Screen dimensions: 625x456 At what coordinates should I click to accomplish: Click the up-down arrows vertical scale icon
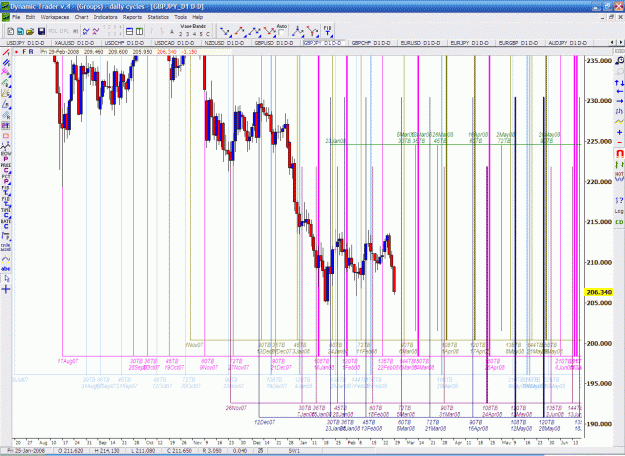pyautogui.click(x=619, y=83)
